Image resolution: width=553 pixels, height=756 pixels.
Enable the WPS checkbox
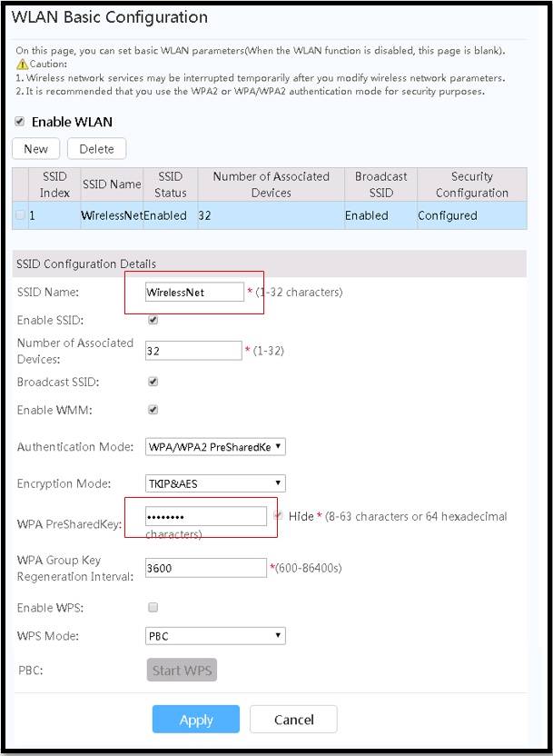[x=153, y=607]
